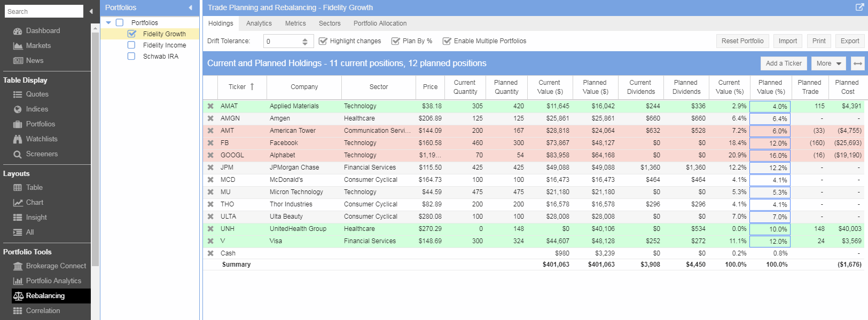868x320 pixels.
Task: Open the News section icon
Action: 18,61
